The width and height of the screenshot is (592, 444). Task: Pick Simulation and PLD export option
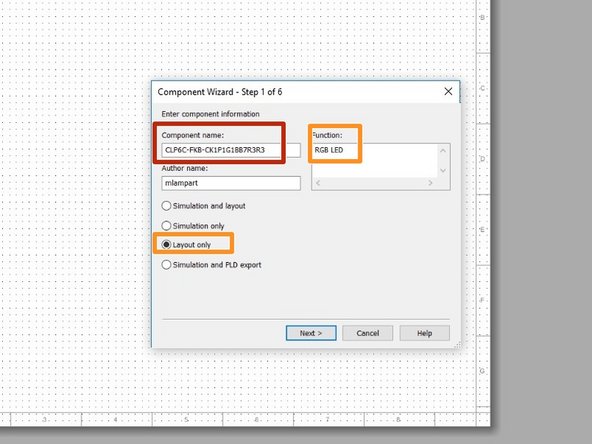coord(211,265)
